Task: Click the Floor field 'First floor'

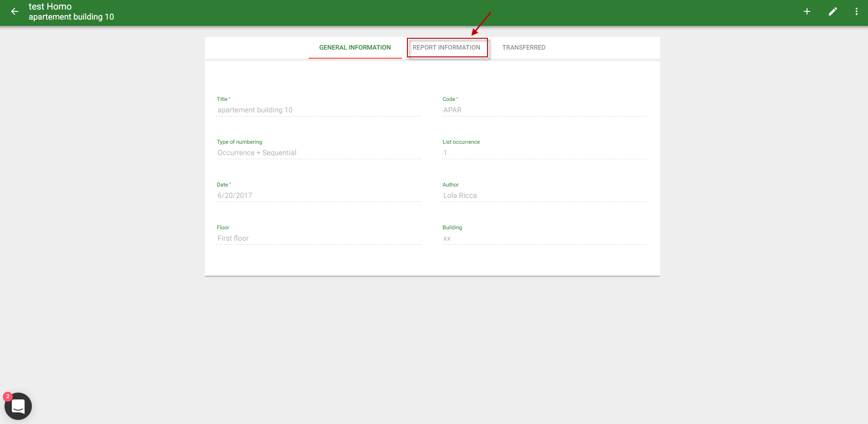Action: coord(319,238)
